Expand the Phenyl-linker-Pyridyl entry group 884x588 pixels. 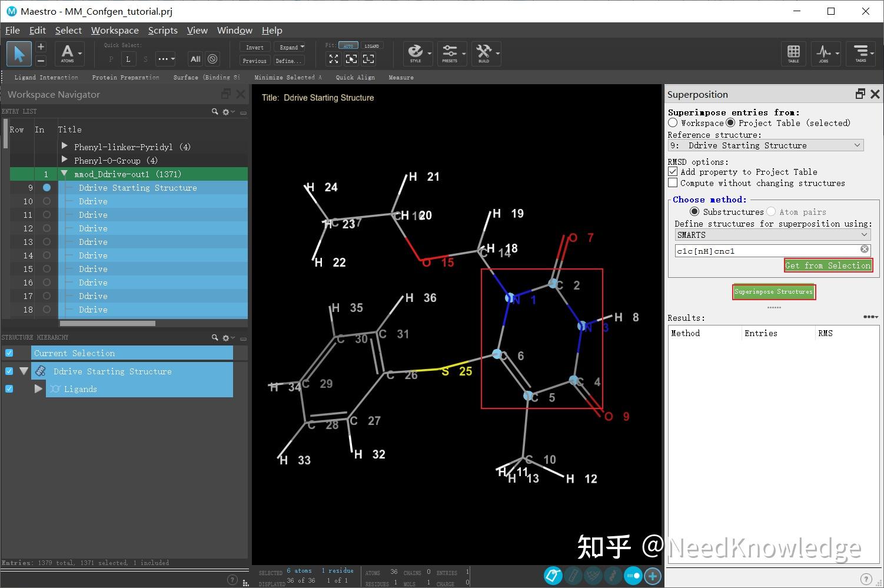coord(64,147)
